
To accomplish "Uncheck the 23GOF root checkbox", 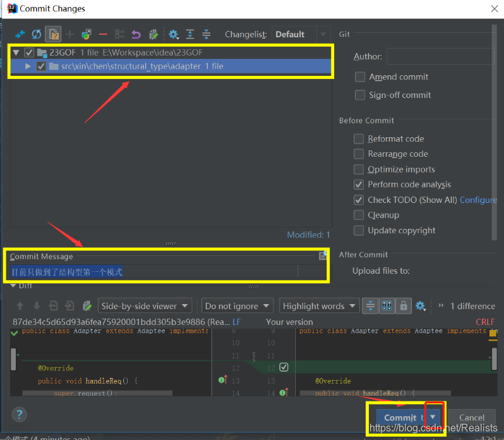I will 29,52.
